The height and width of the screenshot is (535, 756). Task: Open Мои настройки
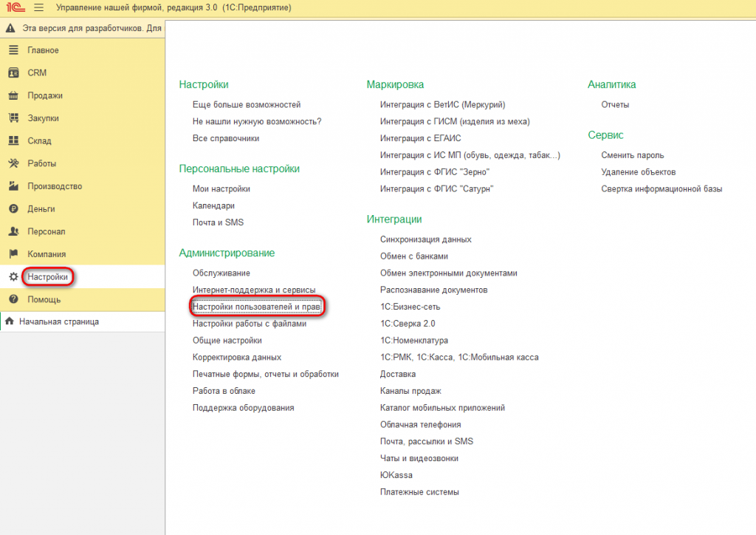[221, 189]
